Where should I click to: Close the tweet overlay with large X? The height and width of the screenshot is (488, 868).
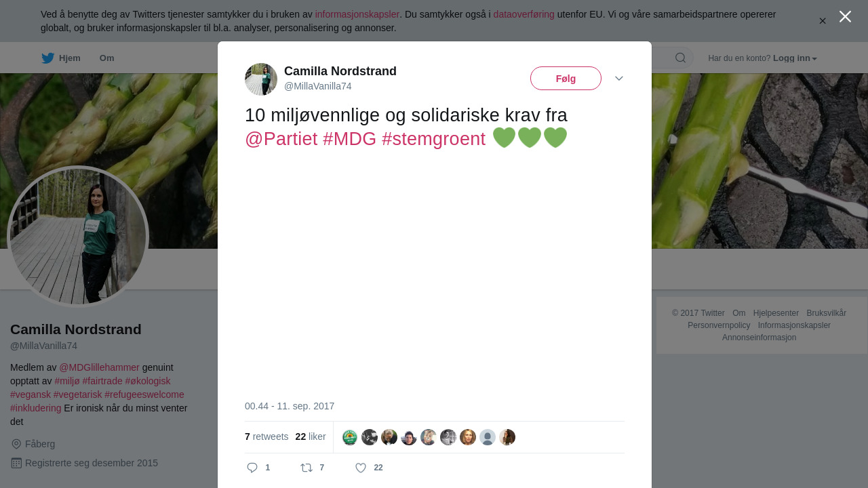pos(845,16)
